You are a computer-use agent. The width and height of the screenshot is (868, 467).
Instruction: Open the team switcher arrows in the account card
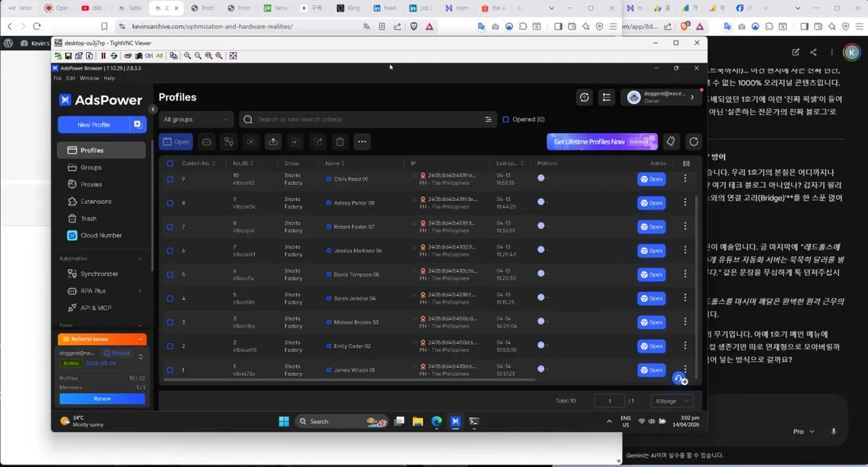point(140,356)
